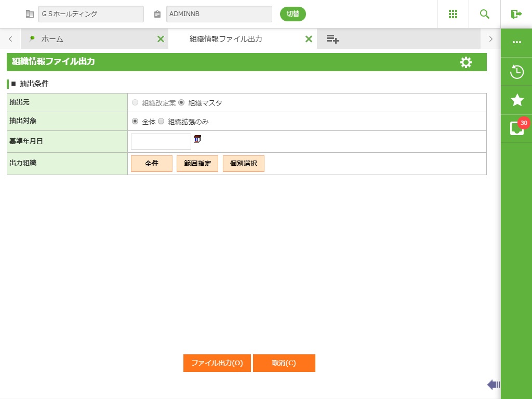Click the add-tab list plus icon

[332, 39]
